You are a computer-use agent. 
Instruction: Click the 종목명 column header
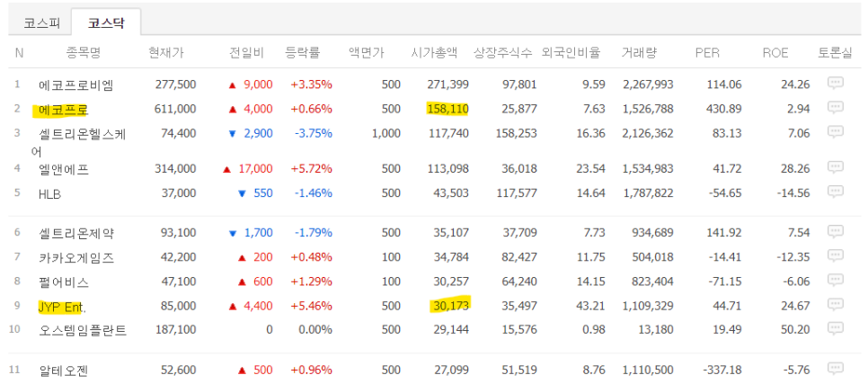click(x=83, y=53)
